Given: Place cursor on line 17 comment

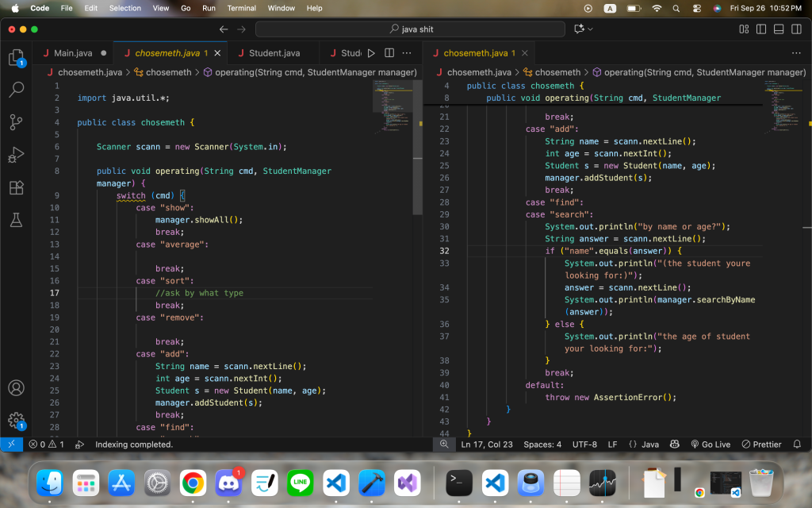Looking at the screenshot, I should pyautogui.click(x=199, y=293).
